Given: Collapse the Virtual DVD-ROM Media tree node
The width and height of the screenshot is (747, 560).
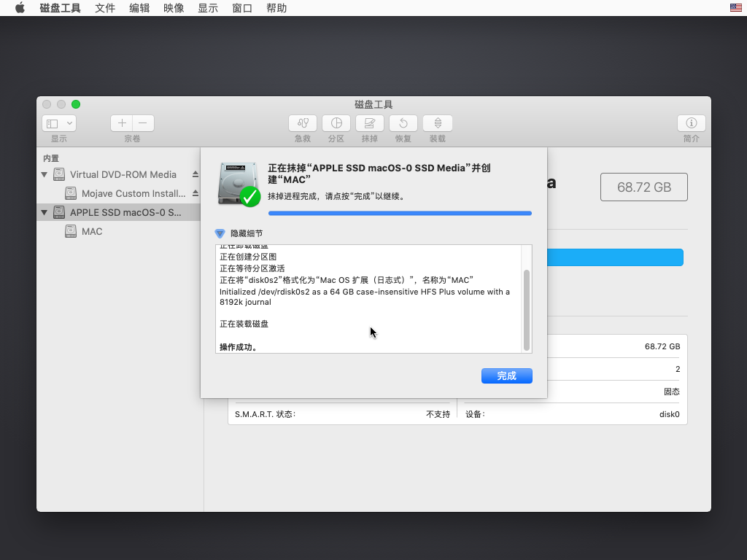Looking at the screenshot, I should click(44, 175).
